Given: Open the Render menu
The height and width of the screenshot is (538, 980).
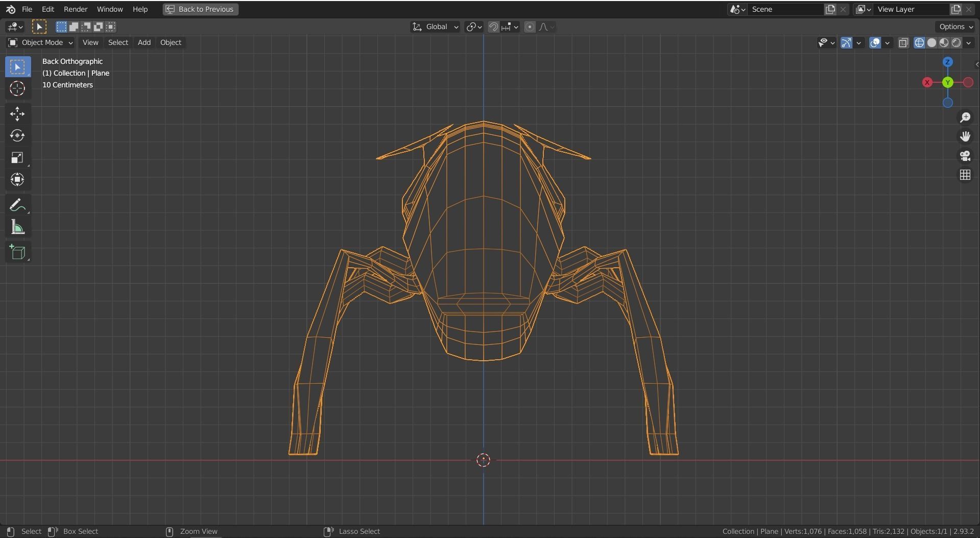Looking at the screenshot, I should pyautogui.click(x=76, y=9).
